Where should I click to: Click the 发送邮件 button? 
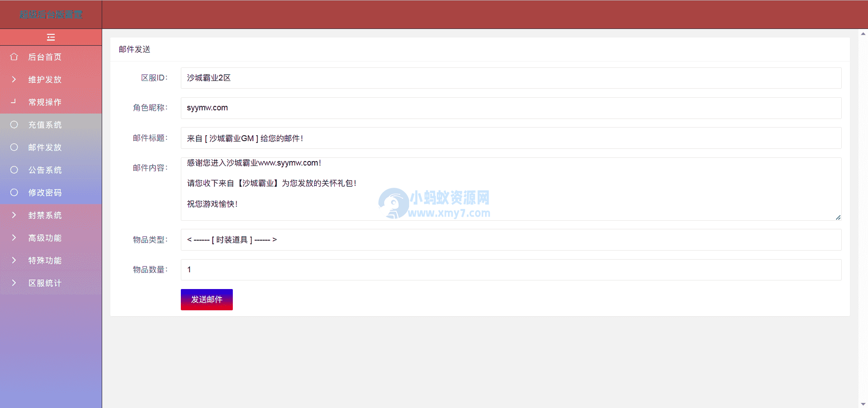207,299
